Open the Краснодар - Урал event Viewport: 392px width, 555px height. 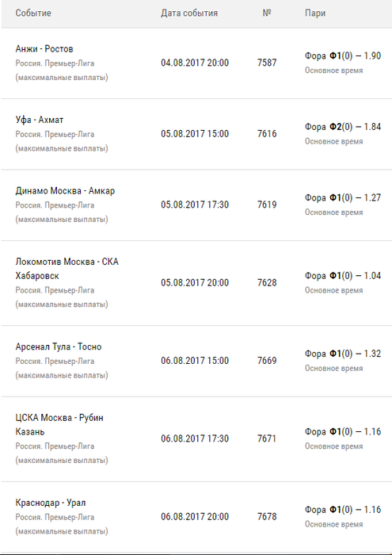(x=51, y=503)
